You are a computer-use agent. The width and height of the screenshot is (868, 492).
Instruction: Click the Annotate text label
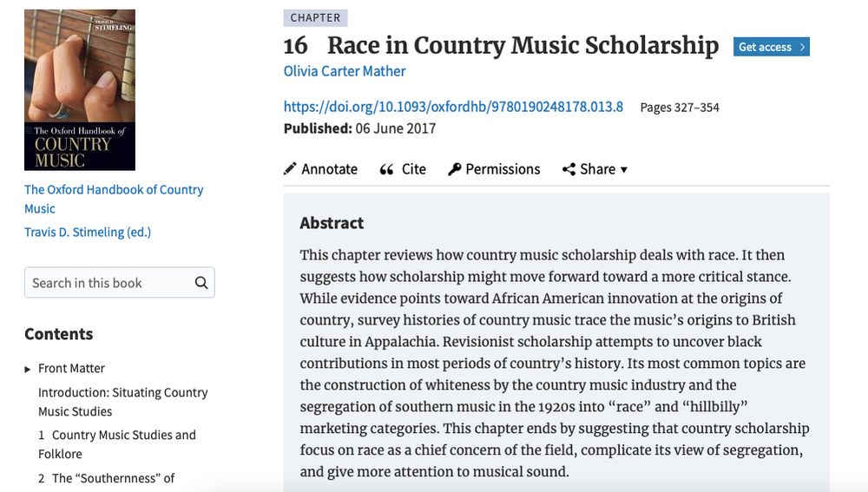click(x=329, y=169)
